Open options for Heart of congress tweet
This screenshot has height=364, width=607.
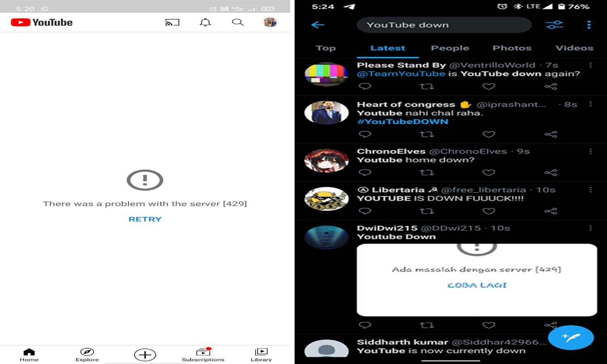[590, 104]
